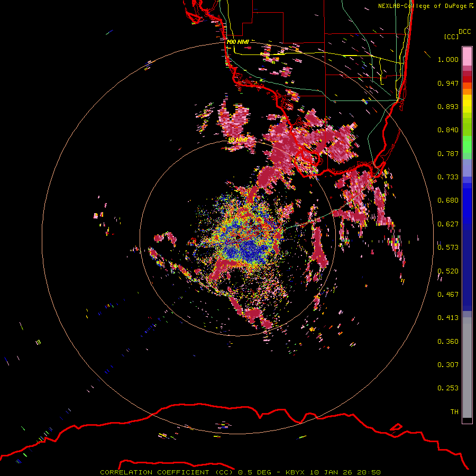Click the 0.680 legend value
Viewport: 476px width, 476px height.
pyautogui.click(x=448, y=200)
